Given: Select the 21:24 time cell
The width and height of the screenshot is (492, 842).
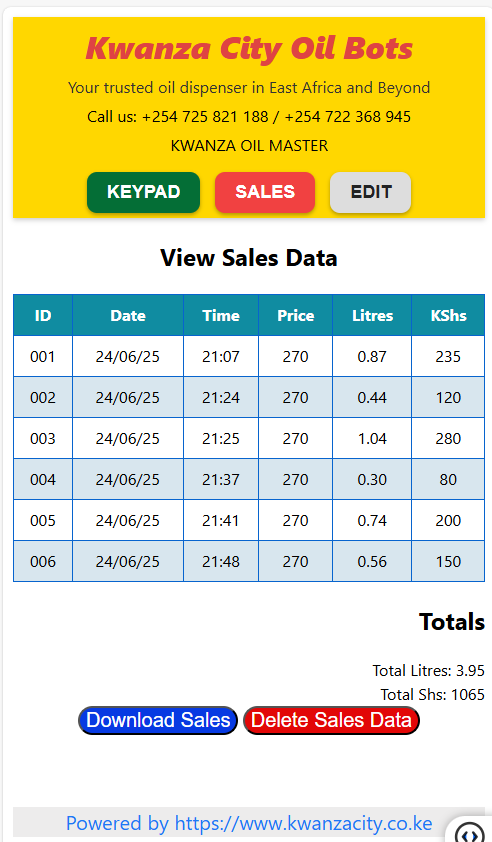Looking at the screenshot, I should (x=221, y=397).
